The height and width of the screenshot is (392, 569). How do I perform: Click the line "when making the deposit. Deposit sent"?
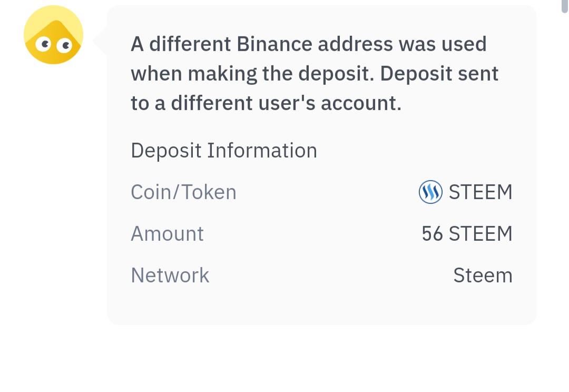click(x=315, y=74)
